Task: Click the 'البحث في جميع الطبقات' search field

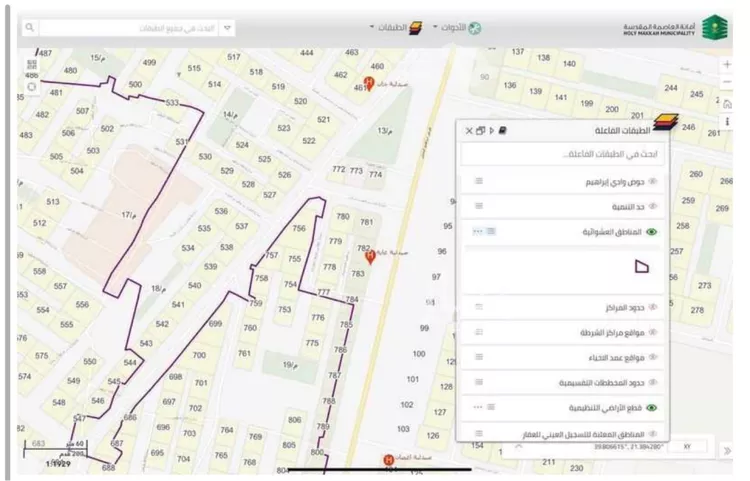Action: pos(128,28)
